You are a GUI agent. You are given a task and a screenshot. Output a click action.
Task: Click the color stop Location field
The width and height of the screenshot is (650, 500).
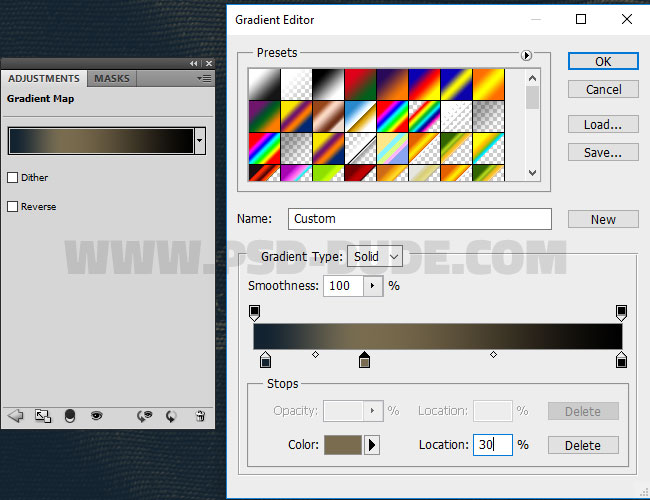pos(493,445)
